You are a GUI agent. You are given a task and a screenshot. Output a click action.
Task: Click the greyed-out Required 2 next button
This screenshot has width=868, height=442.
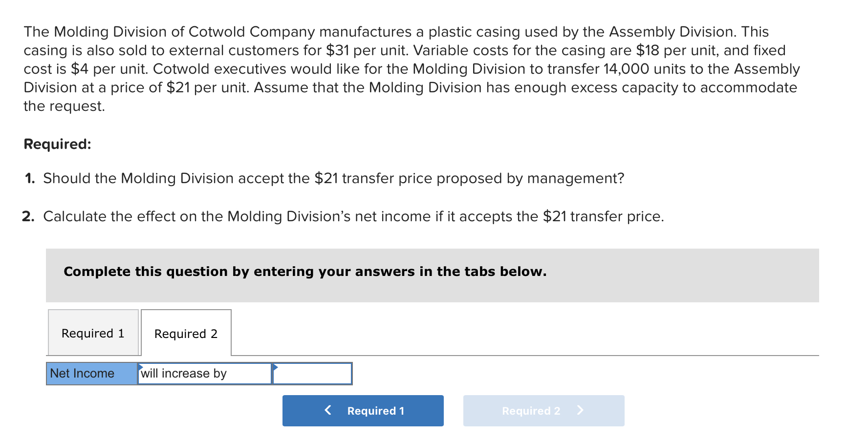[544, 411]
